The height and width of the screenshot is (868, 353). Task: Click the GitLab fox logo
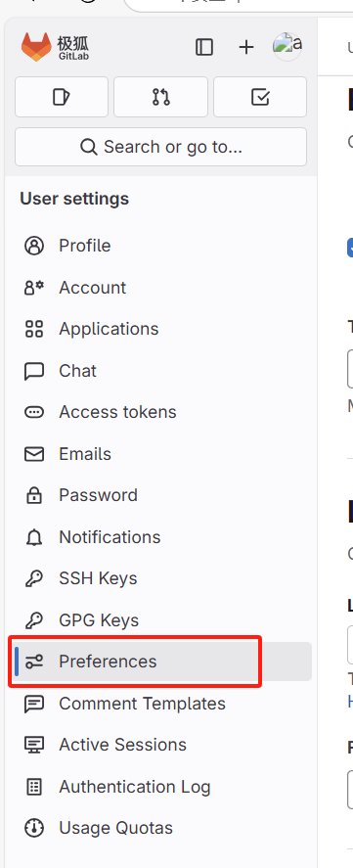pos(36,47)
